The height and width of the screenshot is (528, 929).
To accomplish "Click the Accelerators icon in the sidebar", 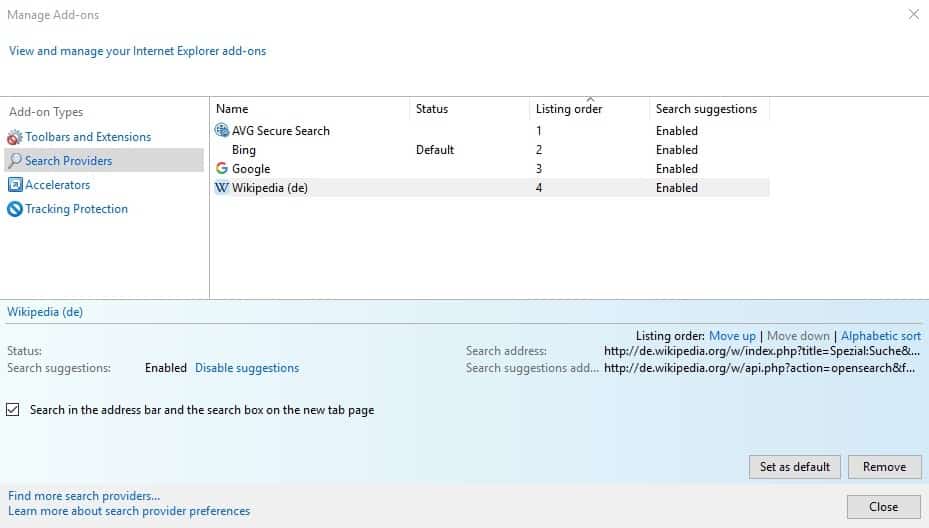I will pyautogui.click(x=15, y=185).
